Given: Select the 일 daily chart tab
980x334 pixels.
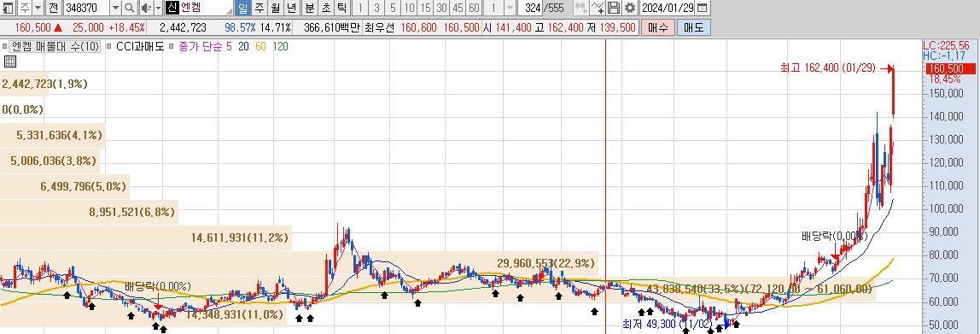Looking at the screenshot, I should [242, 8].
